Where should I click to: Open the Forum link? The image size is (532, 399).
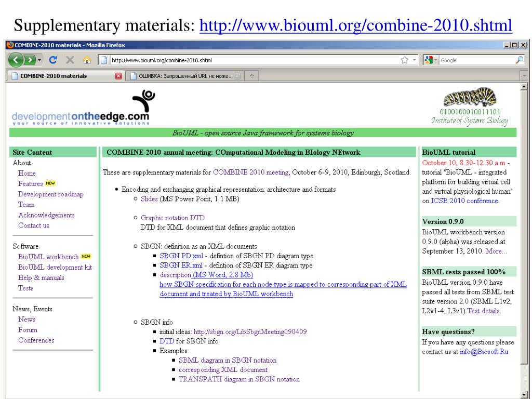click(x=28, y=330)
